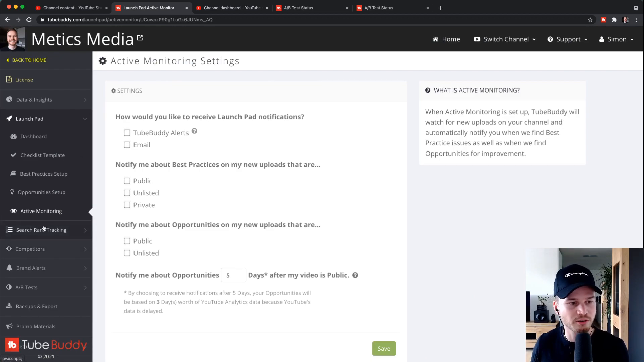The image size is (644, 362).
Task: Click the Brand Alerts bell icon
Action: pos(9,268)
